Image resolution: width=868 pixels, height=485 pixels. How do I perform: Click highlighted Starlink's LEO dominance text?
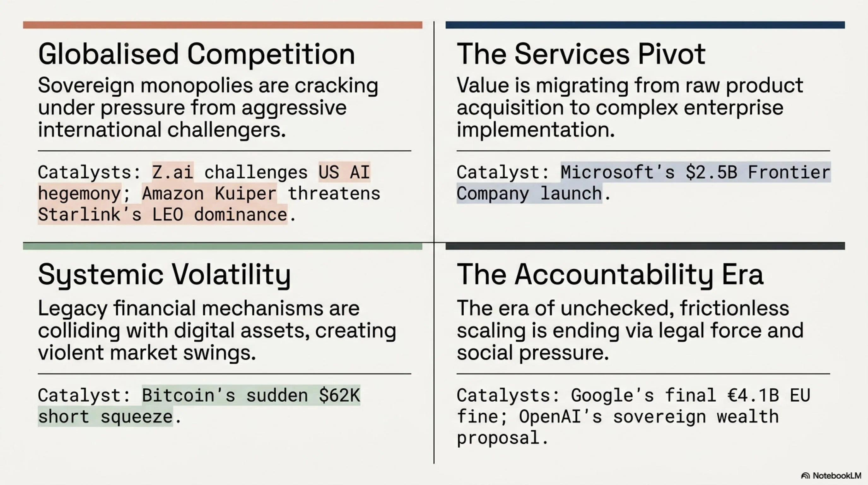(162, 214)
